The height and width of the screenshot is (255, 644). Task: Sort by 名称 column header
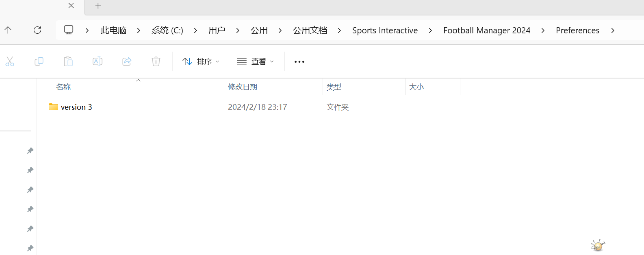click(x=63, y=87)
